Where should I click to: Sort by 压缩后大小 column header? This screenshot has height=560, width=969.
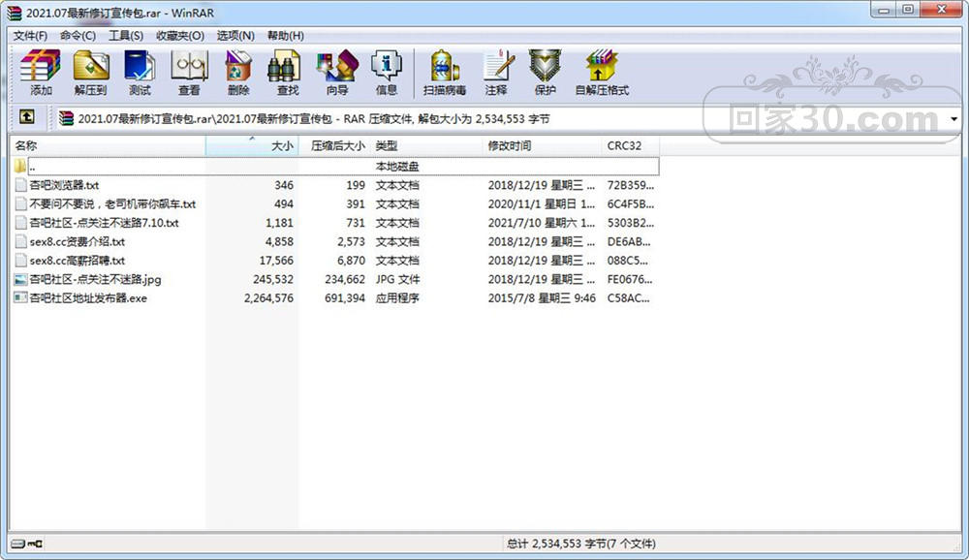pyautogui.click(x=334, y=146)
